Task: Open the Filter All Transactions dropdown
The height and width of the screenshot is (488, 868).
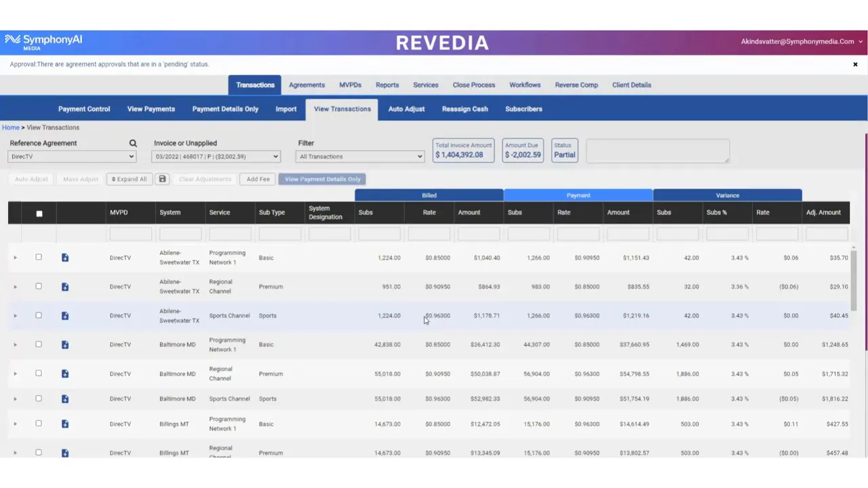Action: pos(360,157)
